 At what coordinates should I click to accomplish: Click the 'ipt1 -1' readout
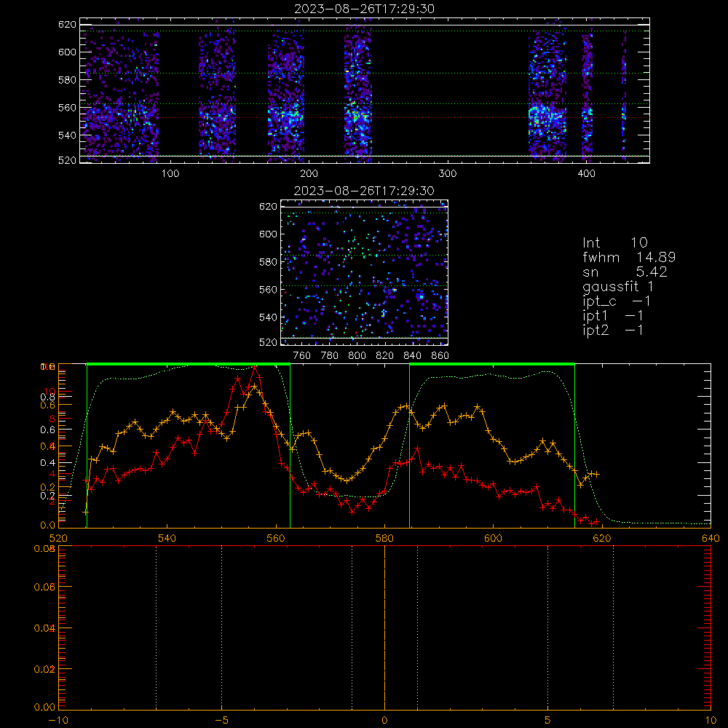(x=613, y=316)
